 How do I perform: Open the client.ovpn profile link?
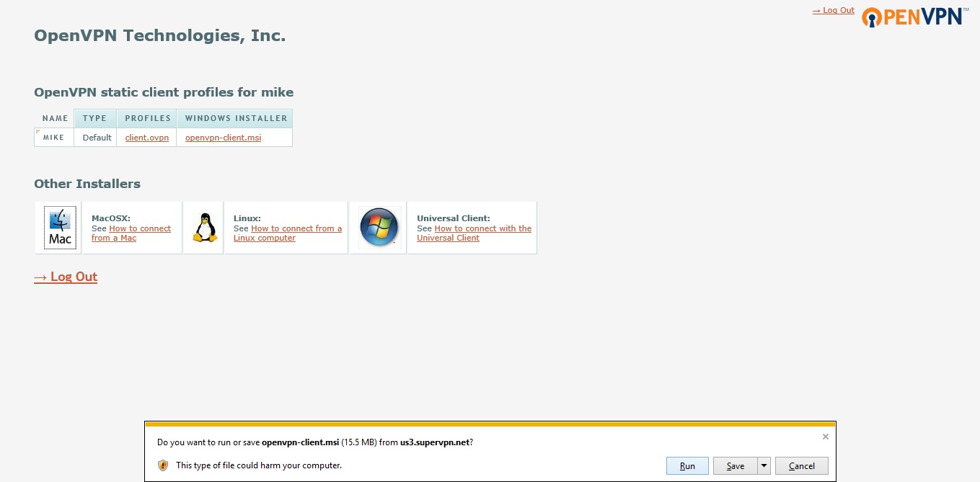tap(147, 138)
